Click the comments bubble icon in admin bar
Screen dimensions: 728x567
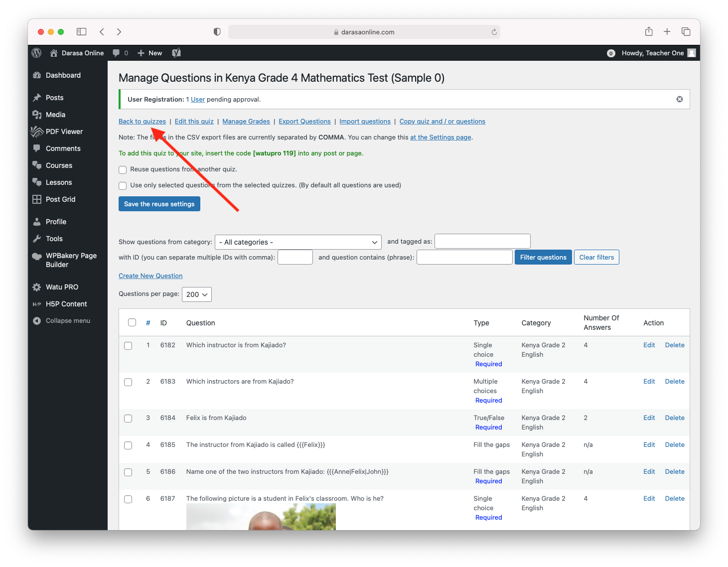pos(117,53)
